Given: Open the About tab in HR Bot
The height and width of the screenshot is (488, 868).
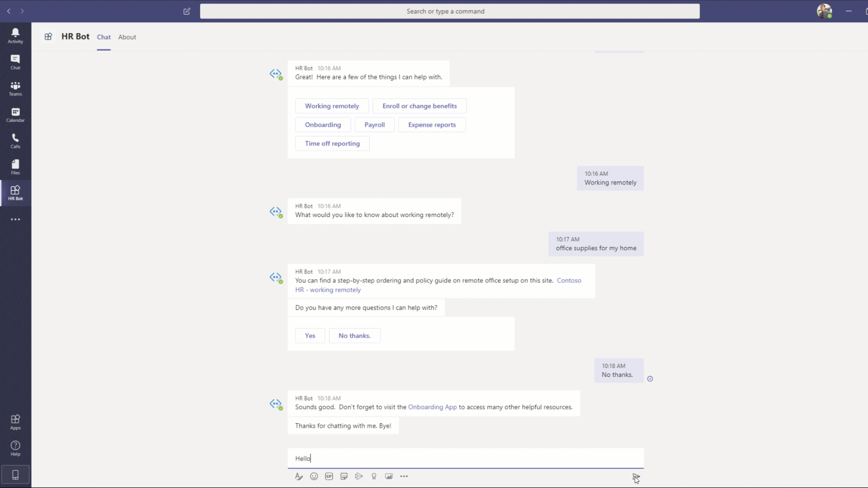Looking at the screenshot, I should pyautogui.click(x=127, y=37).
